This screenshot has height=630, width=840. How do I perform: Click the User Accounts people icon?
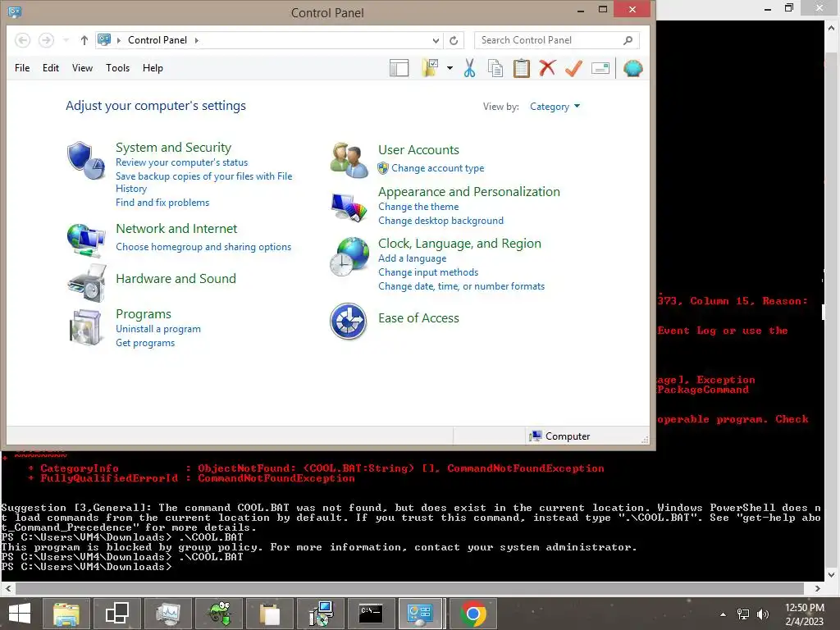tap(349, 160)
